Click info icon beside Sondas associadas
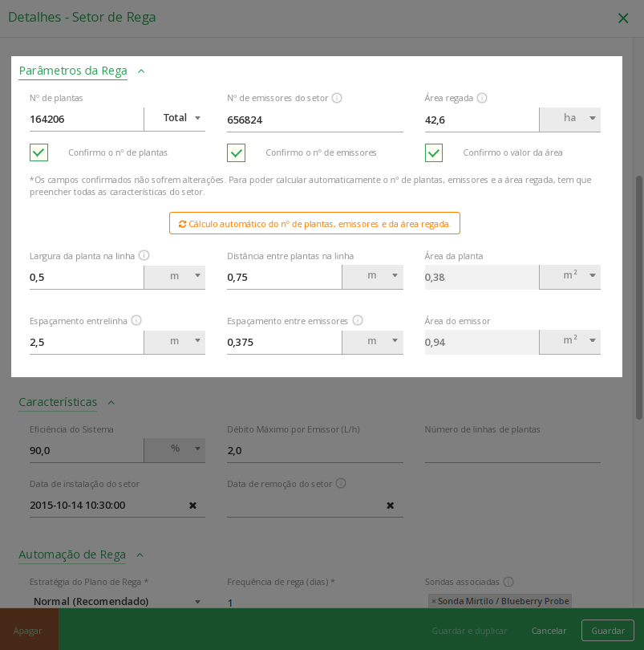This screenshot has width=644, height=650. 508,582
